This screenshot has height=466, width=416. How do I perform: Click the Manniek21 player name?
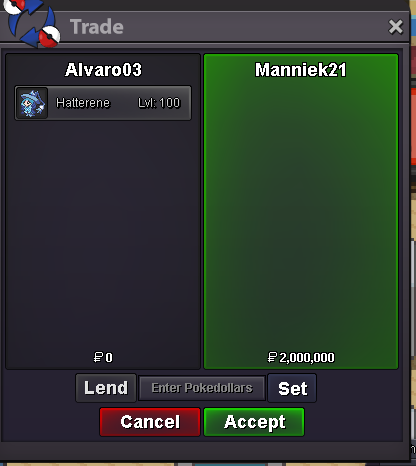click(x=301, y=70)
